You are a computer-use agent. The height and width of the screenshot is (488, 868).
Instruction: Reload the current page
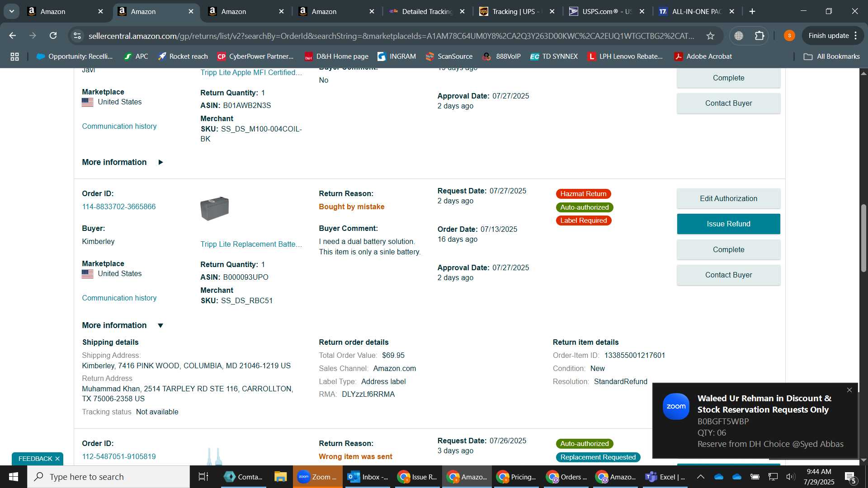53,36
